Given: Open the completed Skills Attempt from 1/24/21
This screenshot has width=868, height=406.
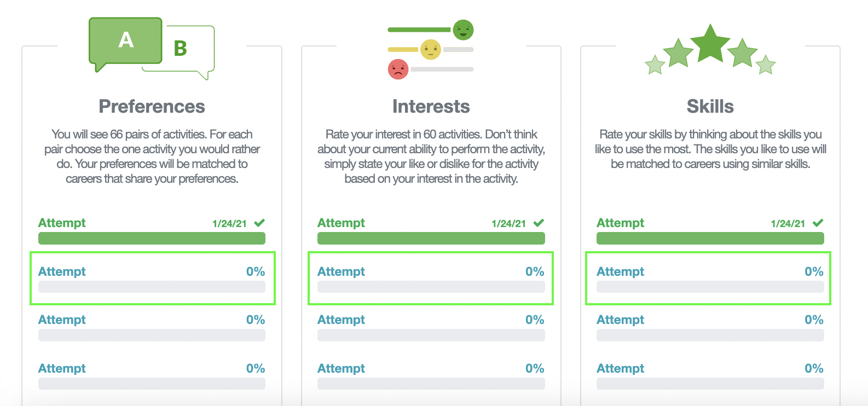Looking at the screenshot, I should click(620, 223).
